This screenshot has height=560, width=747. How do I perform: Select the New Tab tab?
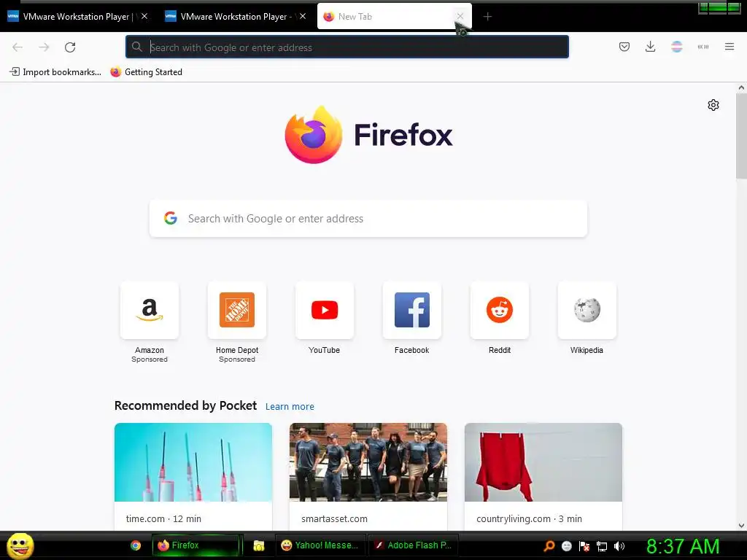(x=395, y=17)
